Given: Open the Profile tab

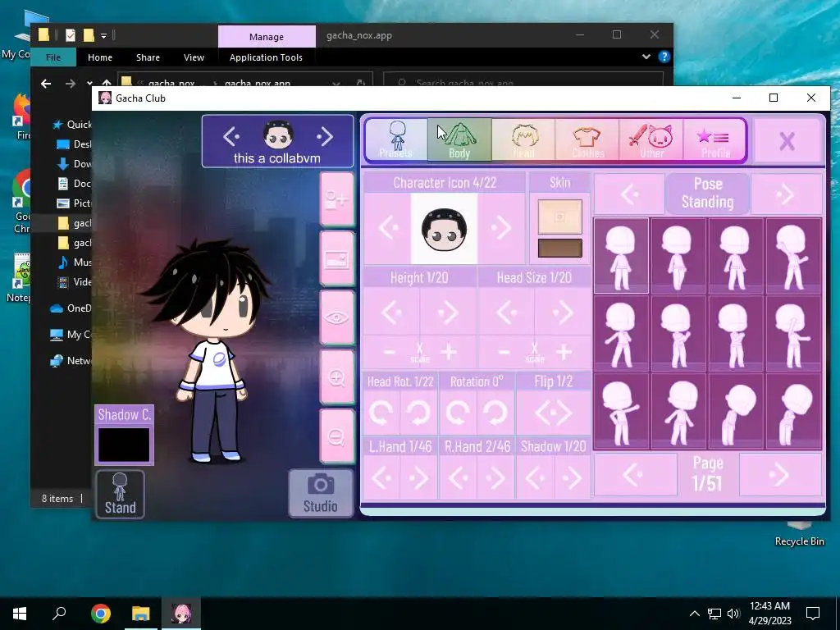Looking at the screenshot, I should [x=714, y=139].
